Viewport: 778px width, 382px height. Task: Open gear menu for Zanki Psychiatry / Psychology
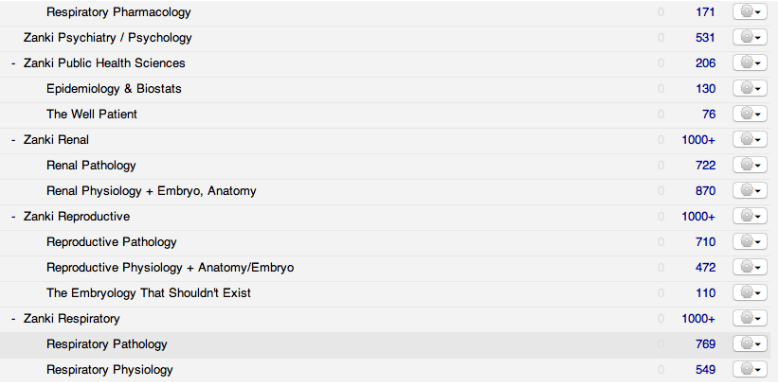click(750, 37)
